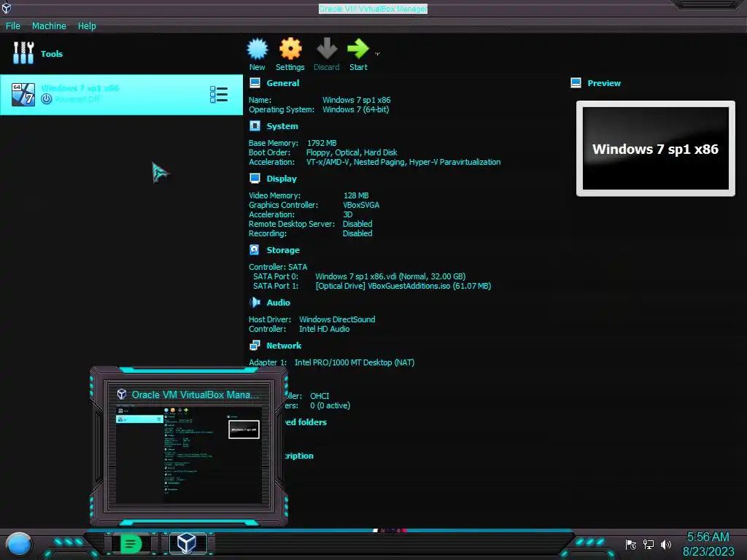Click the Display section icon
This screenshot has width=747, height=560.
(x=255, y=178)
